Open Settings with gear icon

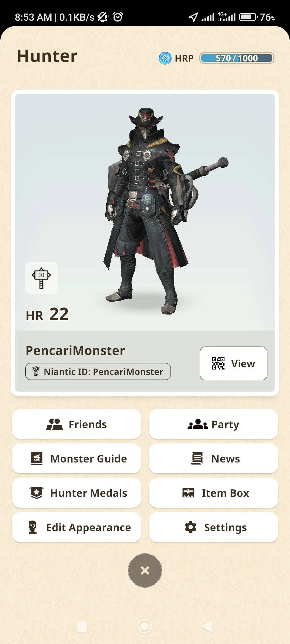pyautogui.click(x=213, y=527)
